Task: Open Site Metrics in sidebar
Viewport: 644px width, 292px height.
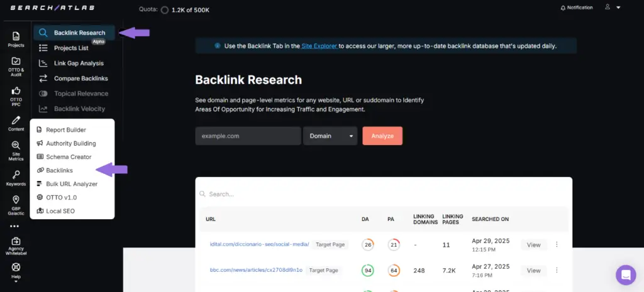Action: pyautogui.click(x=16, y=151)
